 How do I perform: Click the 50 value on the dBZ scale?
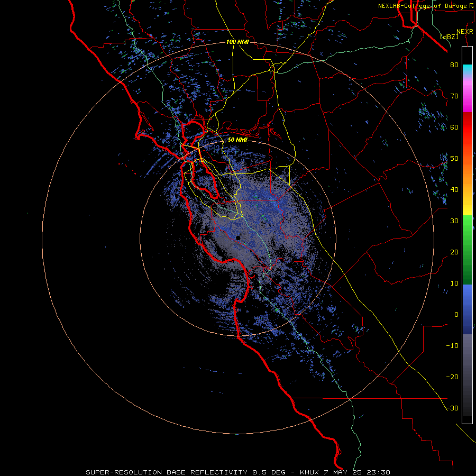454,159
